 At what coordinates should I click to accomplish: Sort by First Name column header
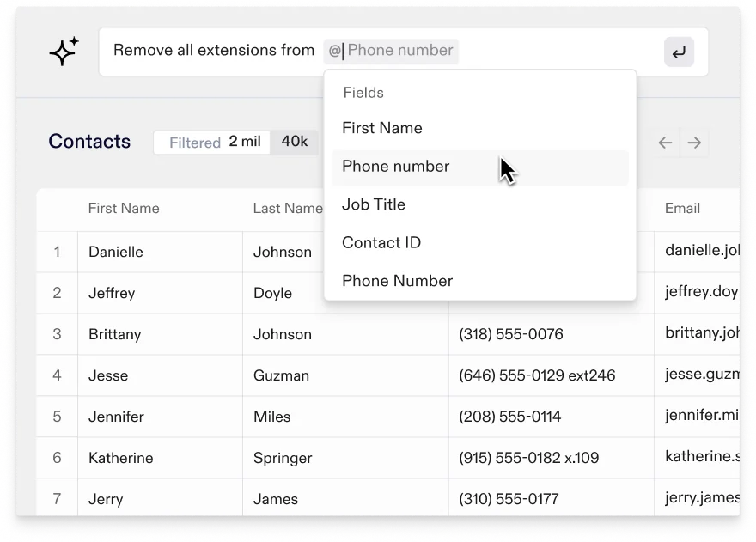pos(124,209)
